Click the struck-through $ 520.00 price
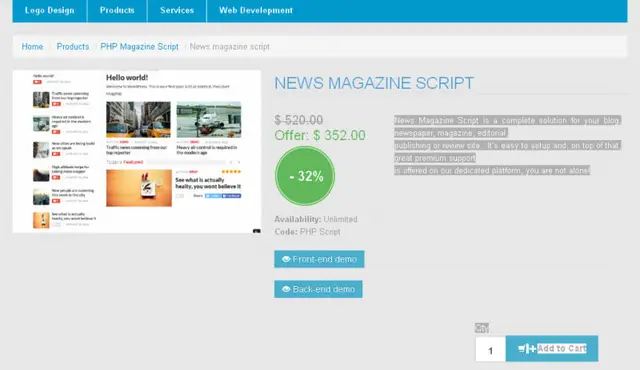The image size is (640, 370). 298,120
